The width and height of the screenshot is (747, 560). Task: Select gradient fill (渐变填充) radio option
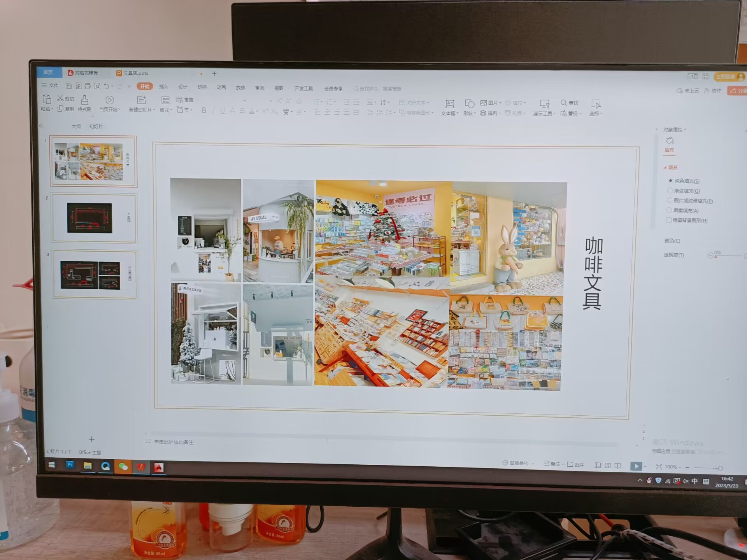pyautogui.click(x=670, y=191)
